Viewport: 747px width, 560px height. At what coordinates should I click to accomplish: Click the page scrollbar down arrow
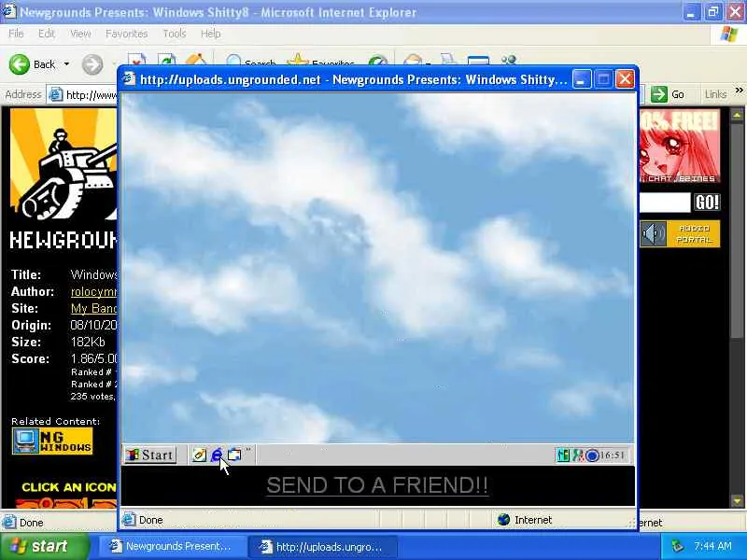737,500
